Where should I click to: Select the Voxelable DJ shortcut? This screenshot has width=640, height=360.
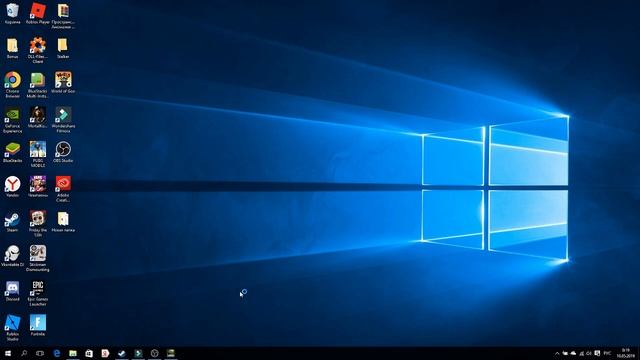pos(12,256)
